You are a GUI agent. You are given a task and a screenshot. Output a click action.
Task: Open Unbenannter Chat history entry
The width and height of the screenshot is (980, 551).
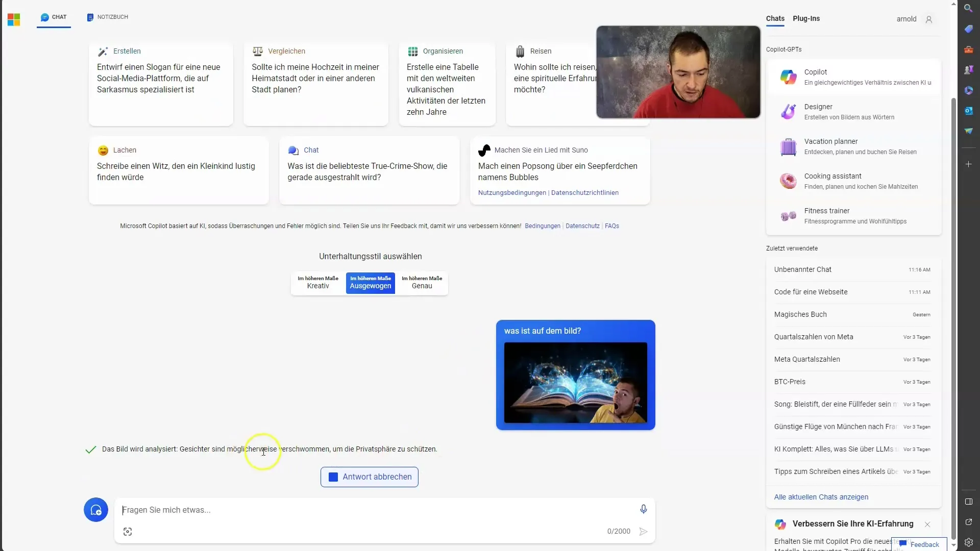pyautogui.click(x=802, y=269)
